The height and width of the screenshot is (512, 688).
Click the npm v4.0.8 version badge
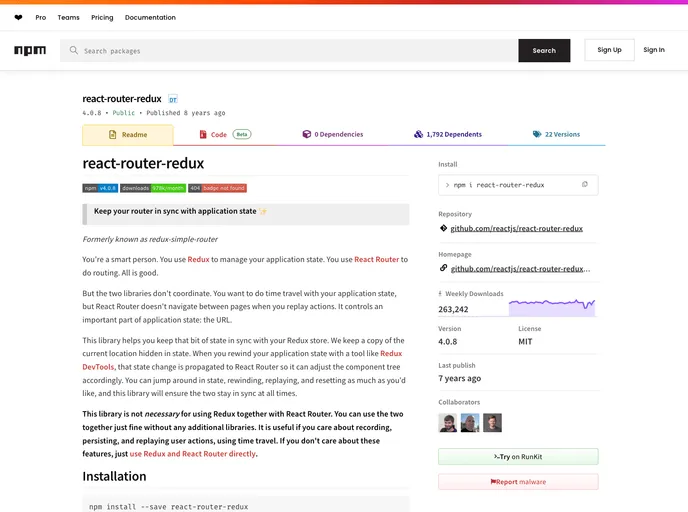[x=100, y=188]
